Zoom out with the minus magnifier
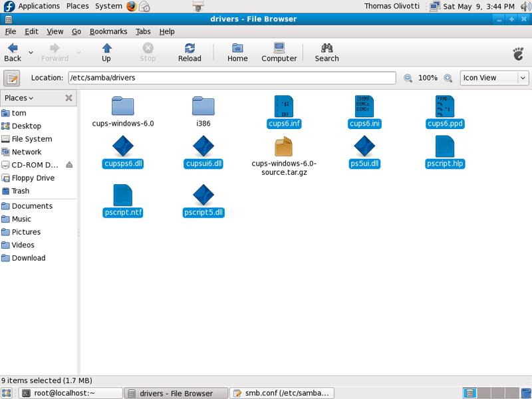532x399 pixels. click(408, 78)
